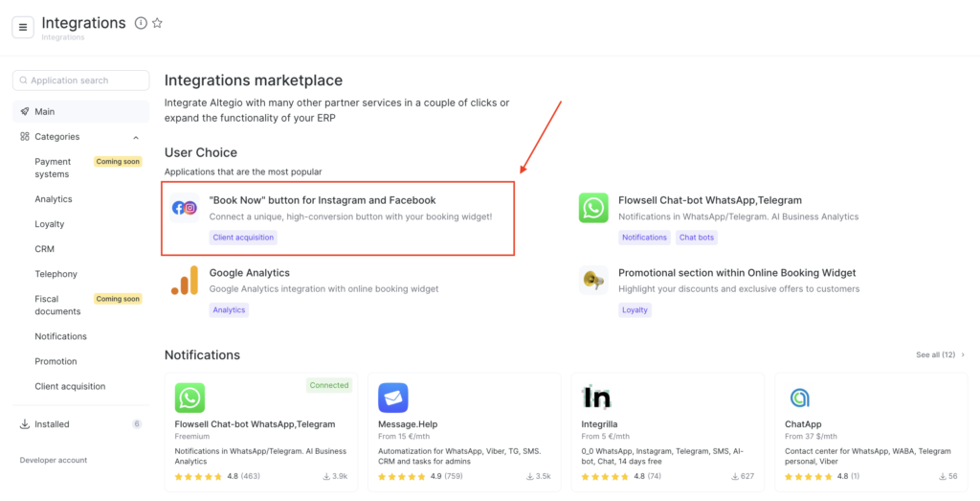Click the Application search field

pyautogui.click(x=81, y=80)
